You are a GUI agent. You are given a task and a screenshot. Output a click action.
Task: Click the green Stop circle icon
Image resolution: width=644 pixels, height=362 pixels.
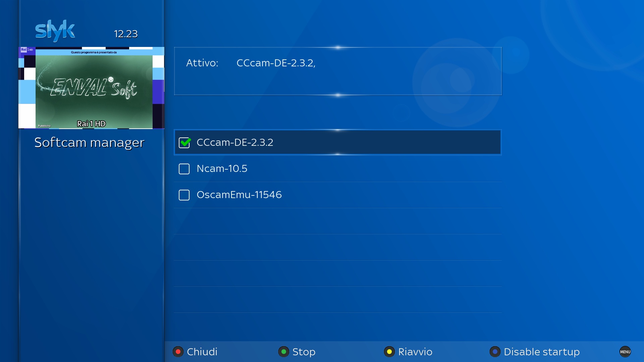tap(284, 352)
